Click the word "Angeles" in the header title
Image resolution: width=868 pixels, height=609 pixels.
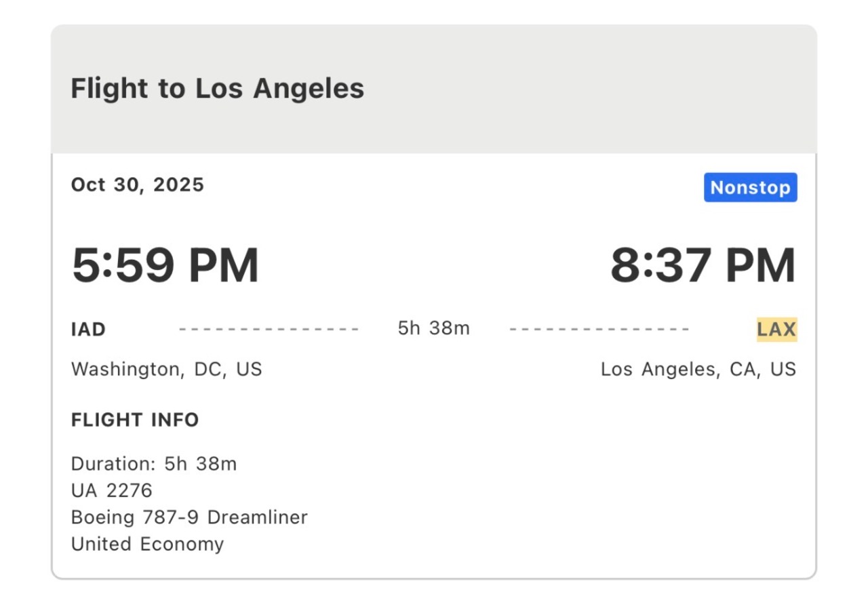pos(309,89)
